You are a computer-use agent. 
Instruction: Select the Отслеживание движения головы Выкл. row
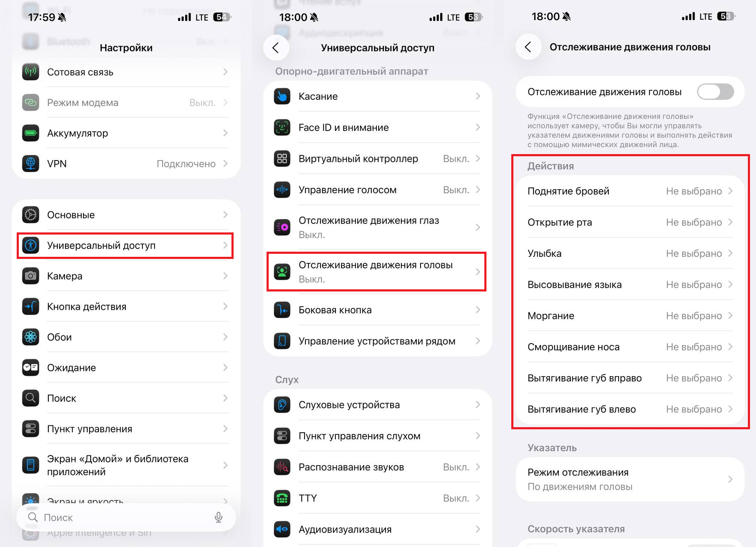(x=377, y=272)
